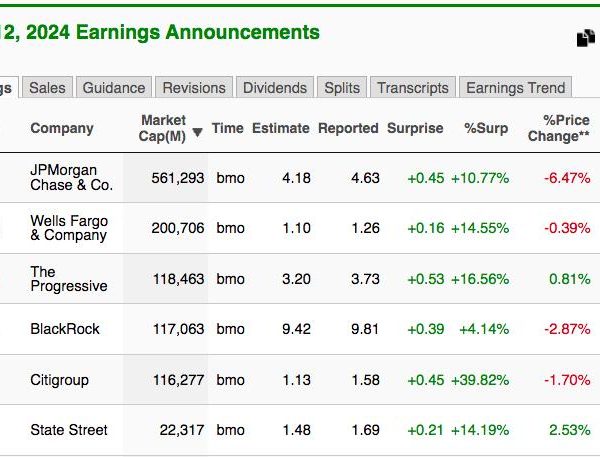Open the Earnings Trend tab
This screenshot has width=600, height=457.
click(515, 88)
